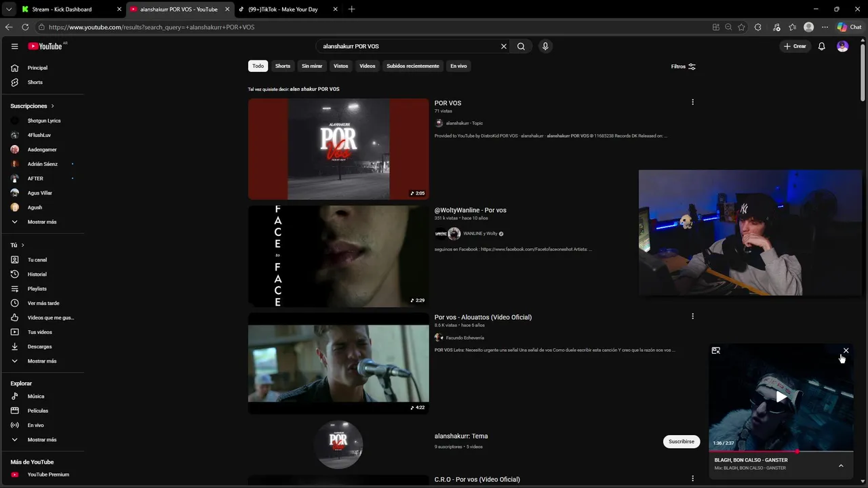Switch to TikTok - Make Your Day tab

288,9
